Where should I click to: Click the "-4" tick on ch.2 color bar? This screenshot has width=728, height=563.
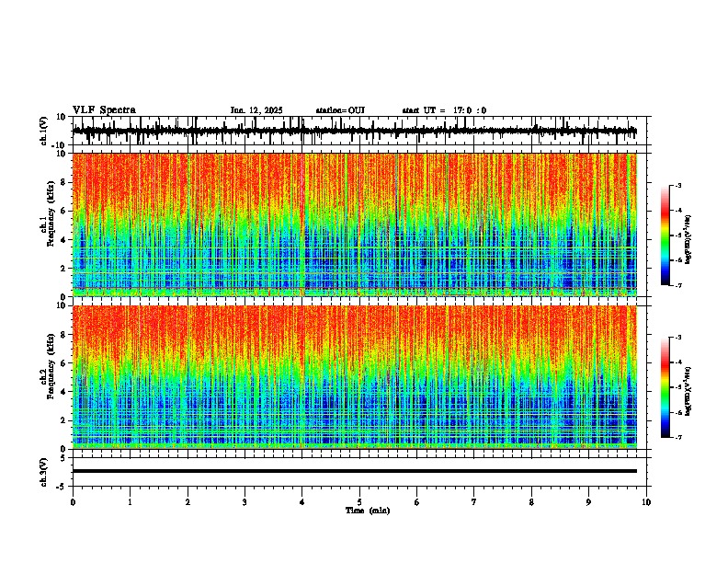(678, 362)
